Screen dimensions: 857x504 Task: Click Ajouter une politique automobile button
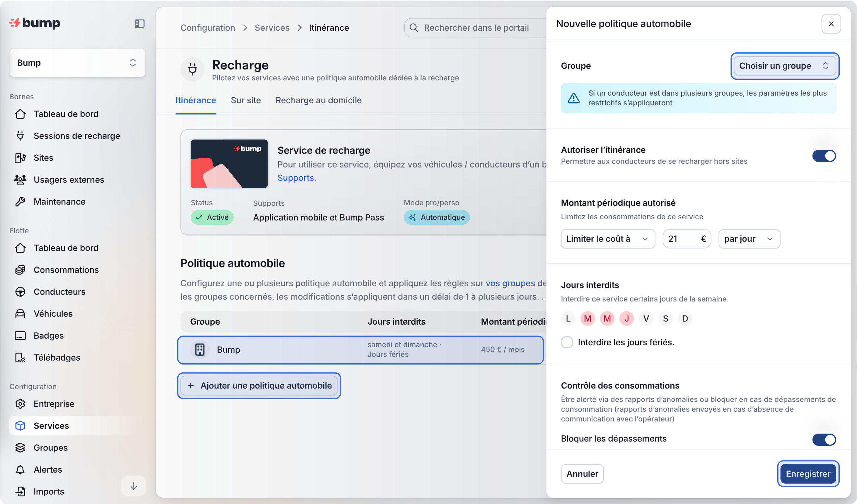coord(259,386)
